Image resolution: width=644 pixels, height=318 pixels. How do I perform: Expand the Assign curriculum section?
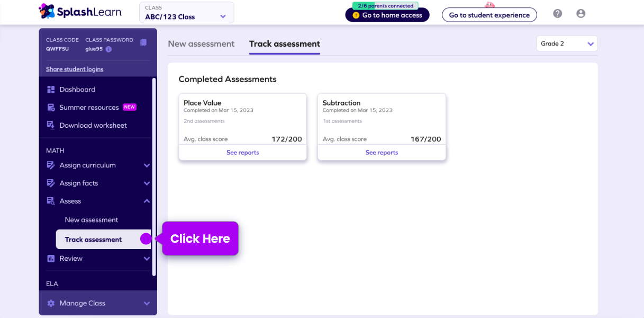coord(147,165)
